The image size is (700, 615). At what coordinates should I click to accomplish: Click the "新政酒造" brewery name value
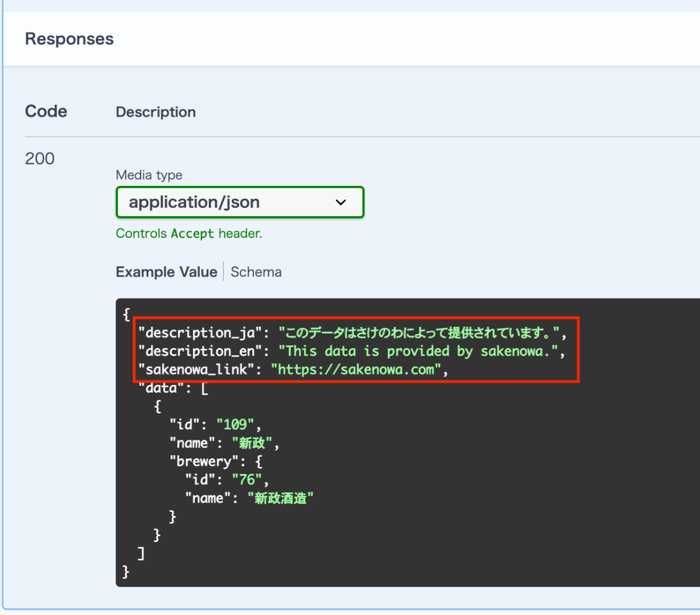pyautogui.click(x=280, y=498)
